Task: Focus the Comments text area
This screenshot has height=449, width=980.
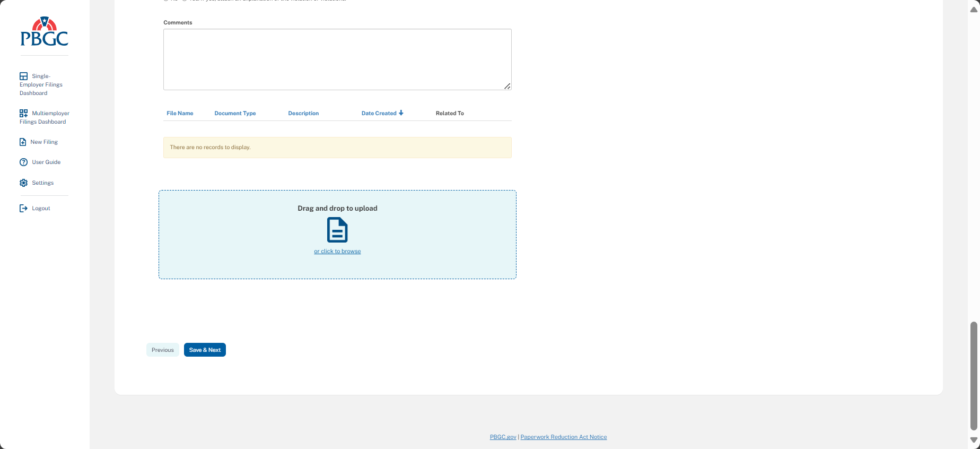Action: point(337,59)
